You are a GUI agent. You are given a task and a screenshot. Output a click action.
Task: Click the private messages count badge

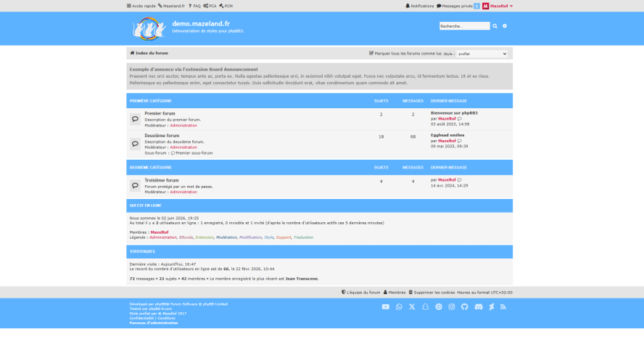pos(476,6)
